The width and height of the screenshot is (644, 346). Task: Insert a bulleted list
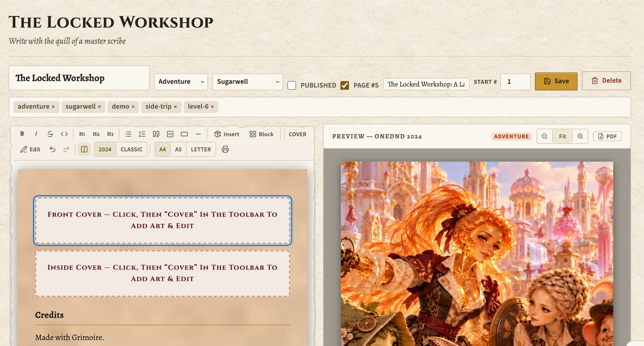128,134
